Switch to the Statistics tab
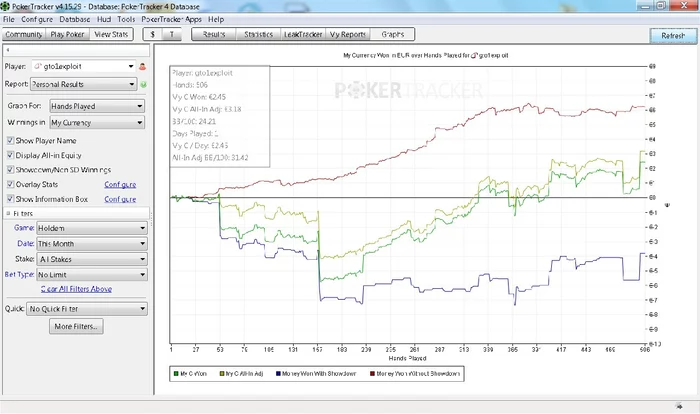Image resolution: width=700 pixels, height=414 pixels. coord(258,34)
